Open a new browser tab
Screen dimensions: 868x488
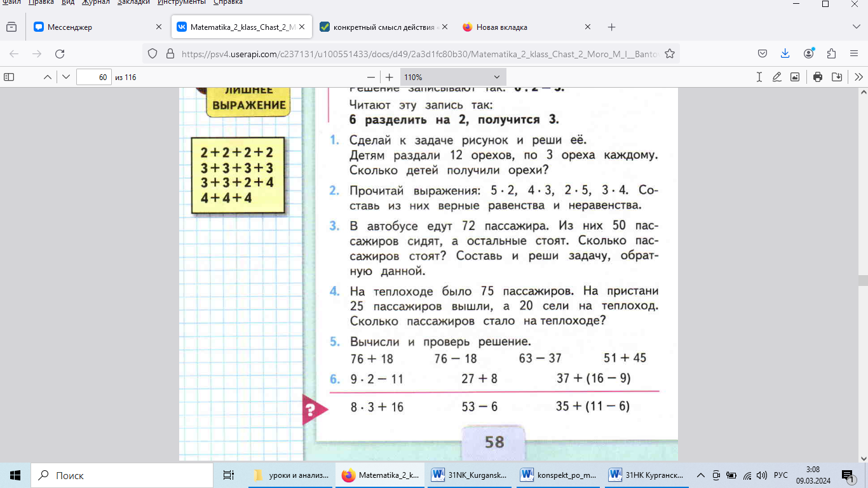pyautogui.click(x=612, y=27)
